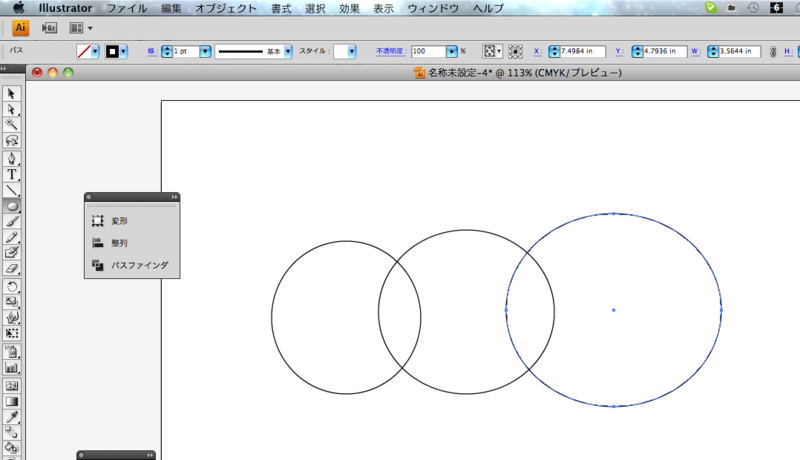Screen dimensions: 800x460
Task: Select the Symbol Sprayer tool
Action: (x=12, y=352)
